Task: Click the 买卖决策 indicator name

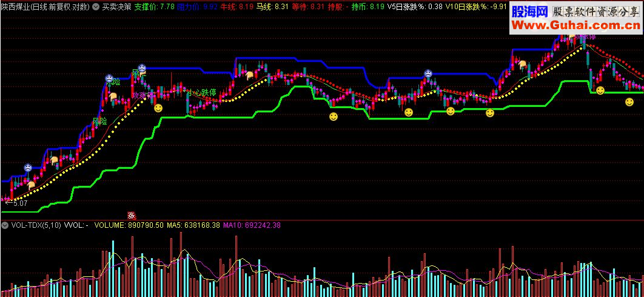Action: (116, 7)
